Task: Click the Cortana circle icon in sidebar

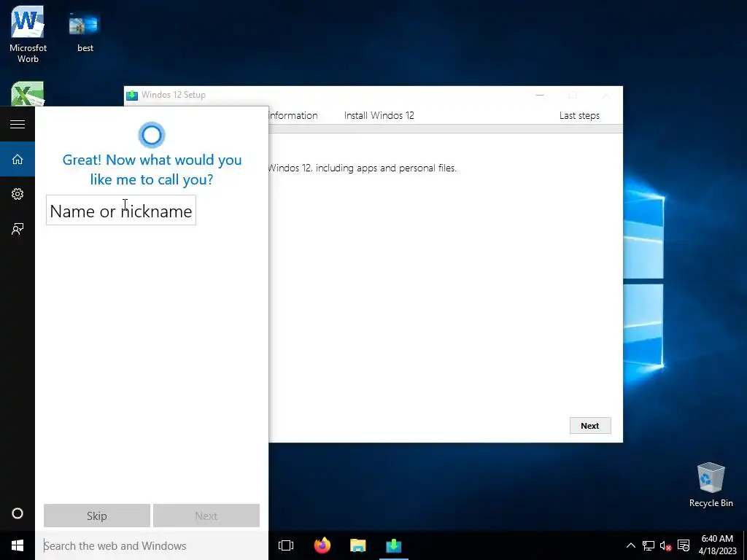Action: coord(18,513)
